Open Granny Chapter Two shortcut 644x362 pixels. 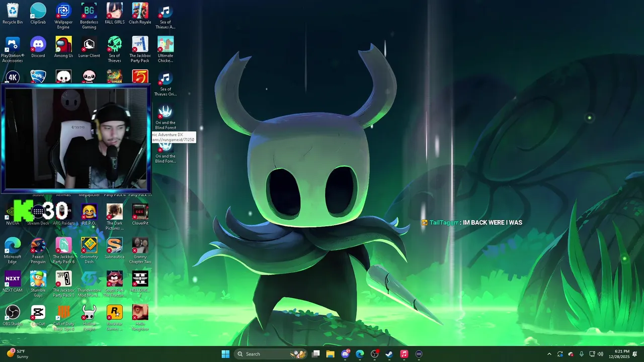[x=140, y=250]
